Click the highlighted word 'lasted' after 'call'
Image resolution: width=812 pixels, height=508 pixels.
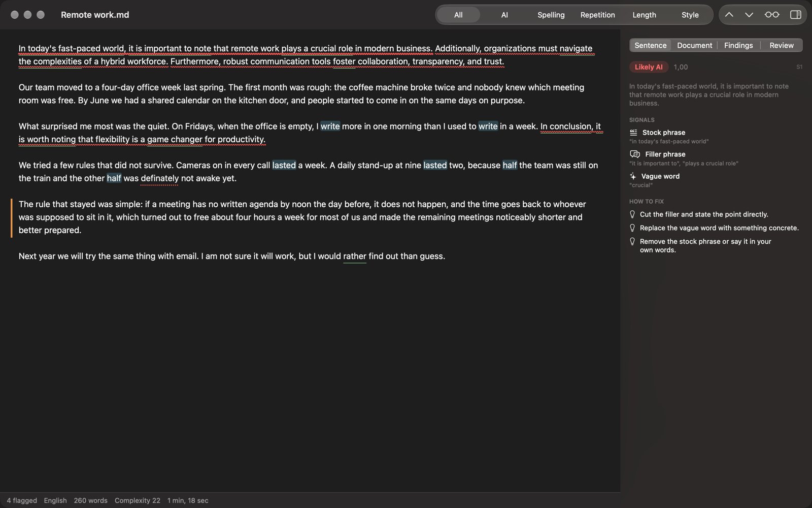pyautogui.click(x=284, y=165)
